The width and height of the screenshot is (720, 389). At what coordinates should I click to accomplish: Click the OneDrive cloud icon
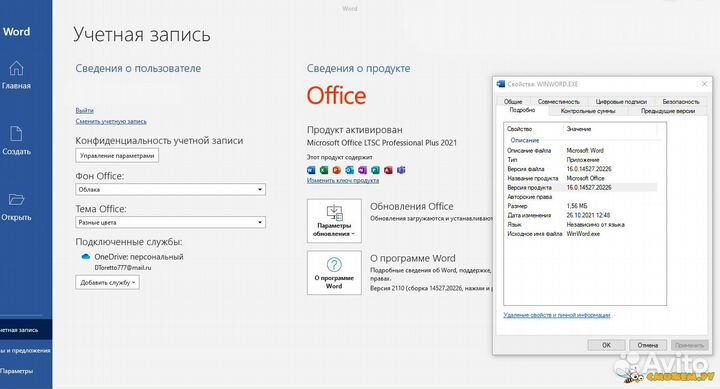(x=85, y=257)
